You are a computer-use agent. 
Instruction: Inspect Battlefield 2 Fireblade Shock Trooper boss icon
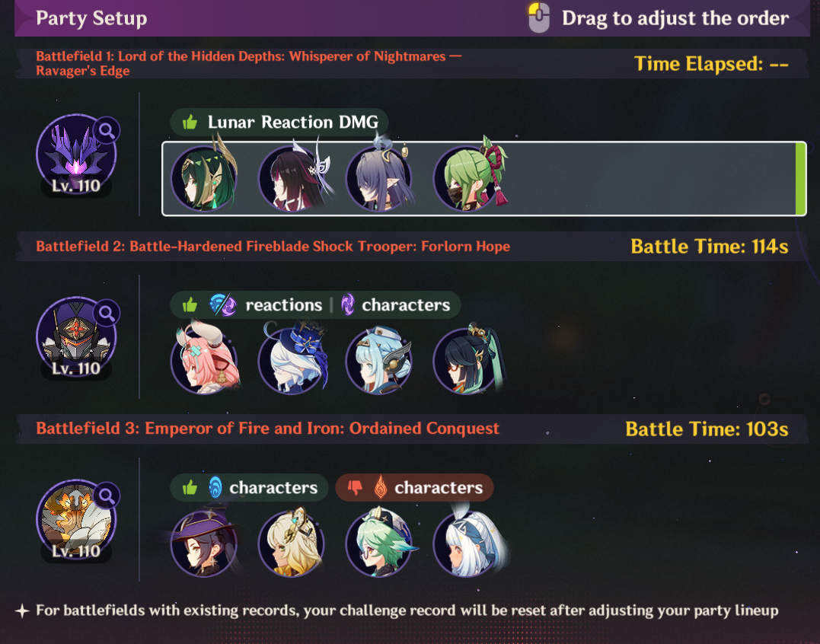point(76,337)
